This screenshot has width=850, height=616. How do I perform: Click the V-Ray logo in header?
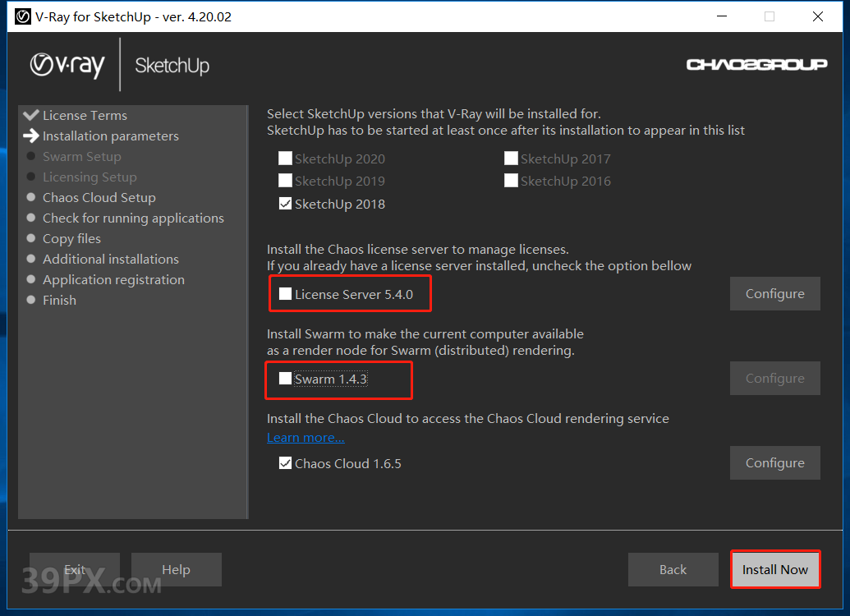67,66
